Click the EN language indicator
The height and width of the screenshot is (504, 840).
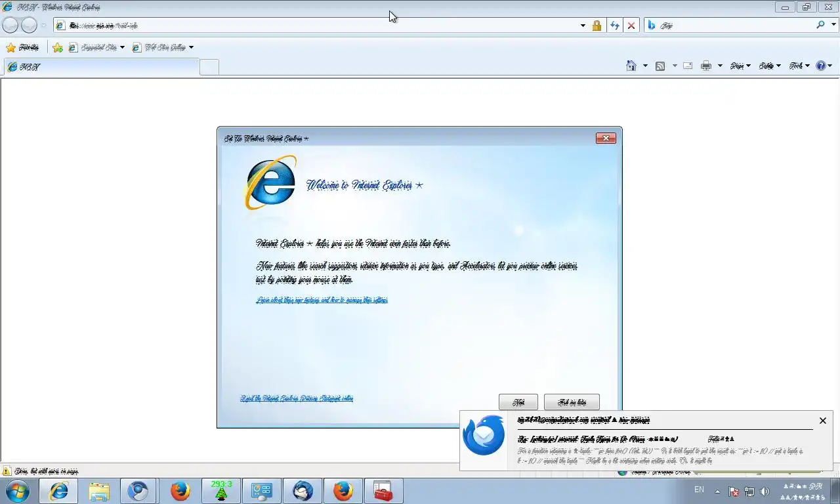700,490
